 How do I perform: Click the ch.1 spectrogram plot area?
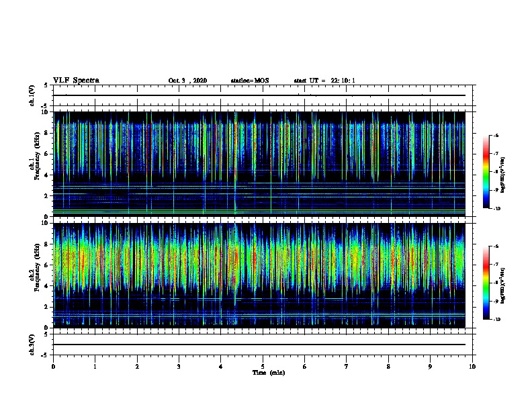point(259,164)
